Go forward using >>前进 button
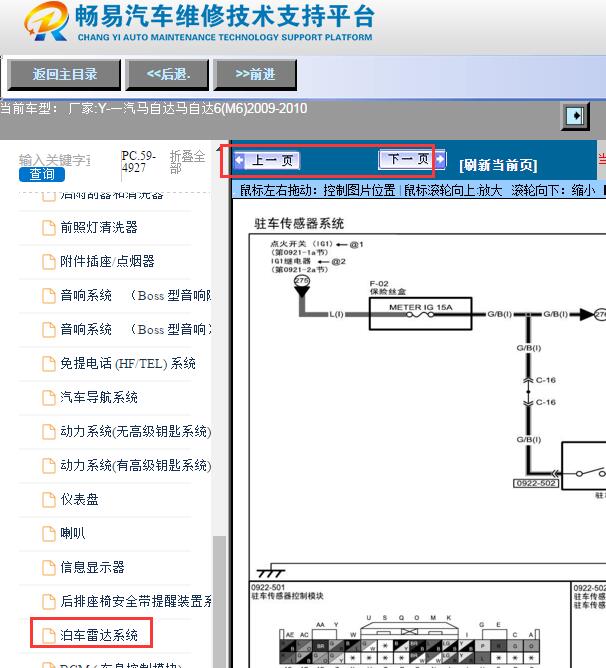This screenshot has width=606, height=668. pyautogui.click(x=255, y=75)
